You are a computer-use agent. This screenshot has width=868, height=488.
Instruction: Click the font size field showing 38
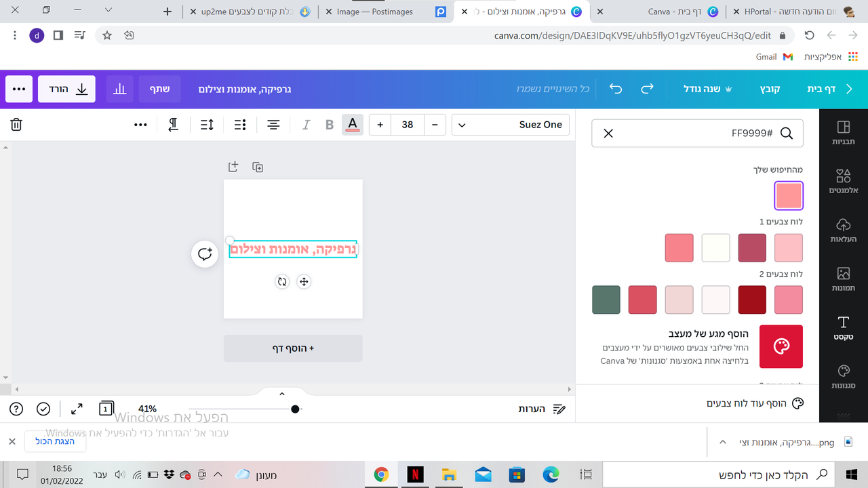(x=408, y=125)
